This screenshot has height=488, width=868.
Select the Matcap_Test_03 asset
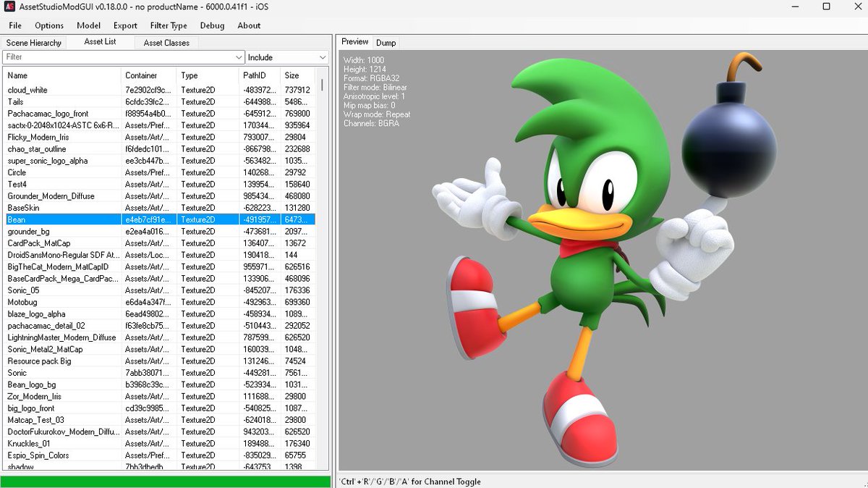point(159,420)
